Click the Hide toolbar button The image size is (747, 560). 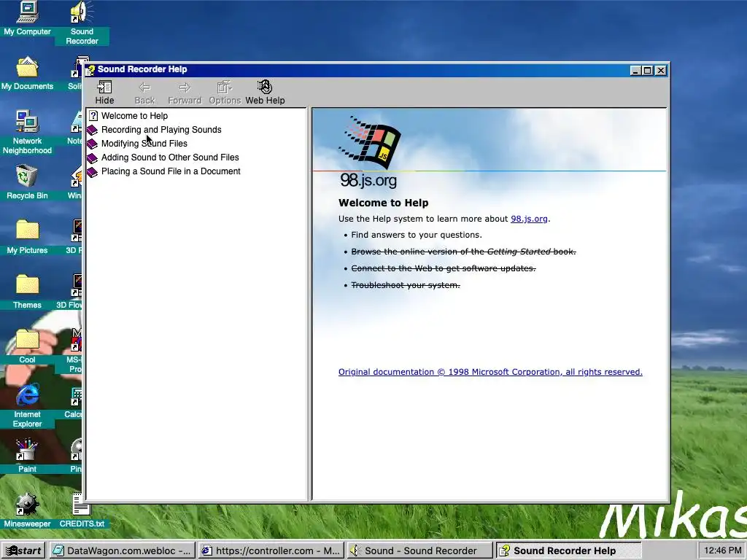(x=104, y=93)
